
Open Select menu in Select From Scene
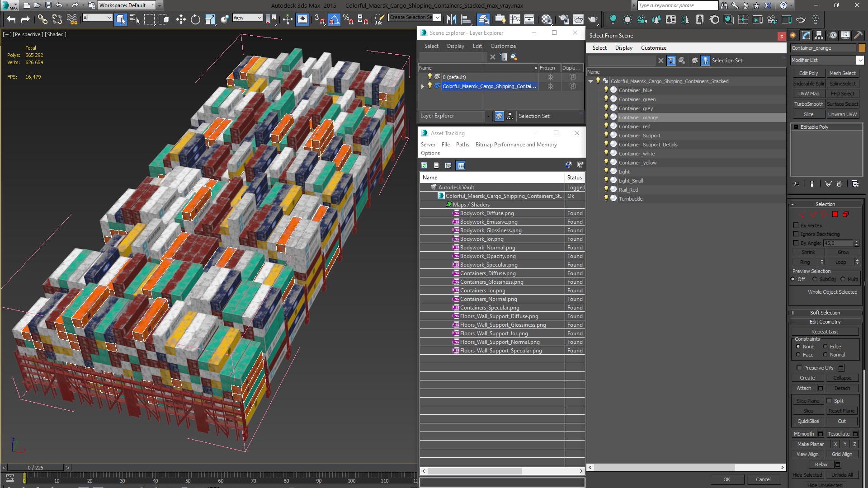point(599,48)
